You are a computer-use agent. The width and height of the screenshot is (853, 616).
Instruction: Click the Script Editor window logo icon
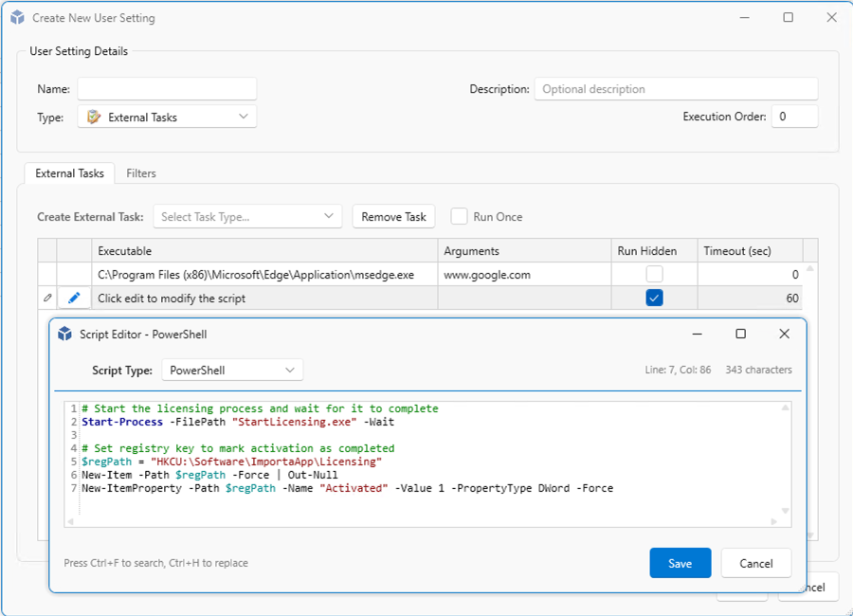pos(64,334)
